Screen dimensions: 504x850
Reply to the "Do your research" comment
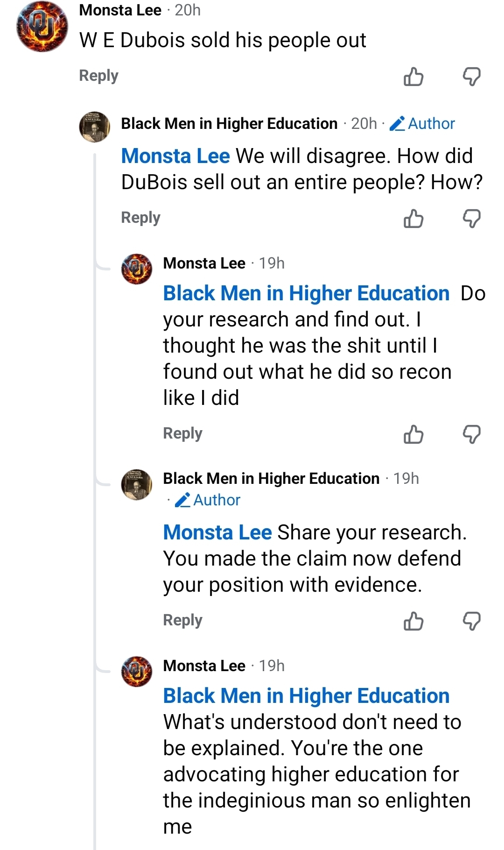pos(182,433)
